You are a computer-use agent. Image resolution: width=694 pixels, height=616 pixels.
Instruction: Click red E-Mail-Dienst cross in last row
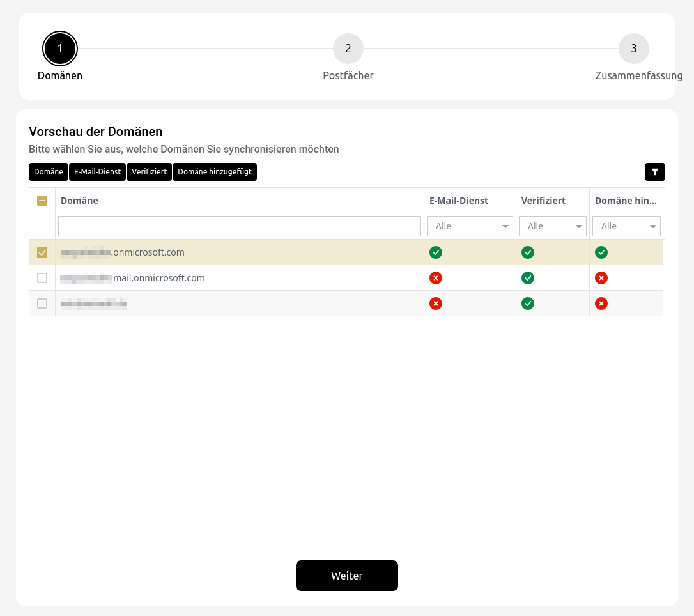pyautogui.click(x=436, y=304)
